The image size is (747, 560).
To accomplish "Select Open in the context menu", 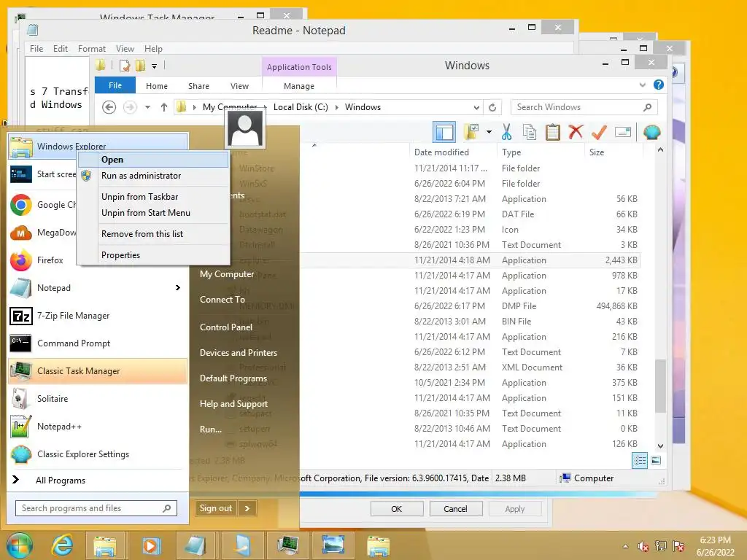I will point(153,160).
